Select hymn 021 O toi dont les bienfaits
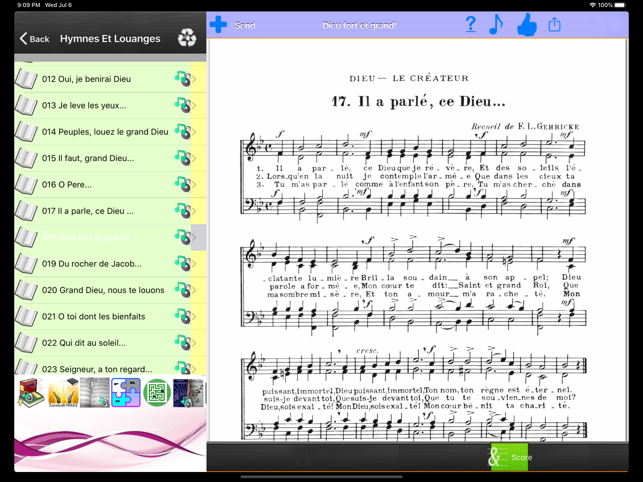Screen dimensions: 643x482 (x=110, y=316)
